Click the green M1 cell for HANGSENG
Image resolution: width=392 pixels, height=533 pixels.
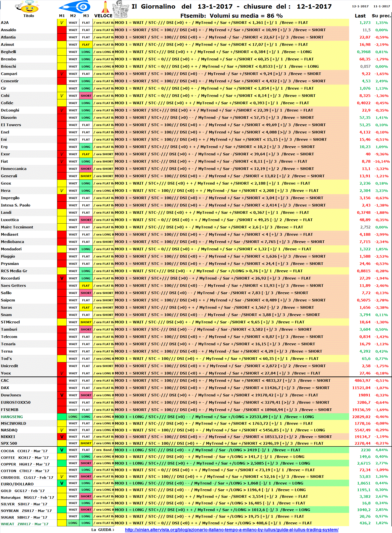pos(62,417)
